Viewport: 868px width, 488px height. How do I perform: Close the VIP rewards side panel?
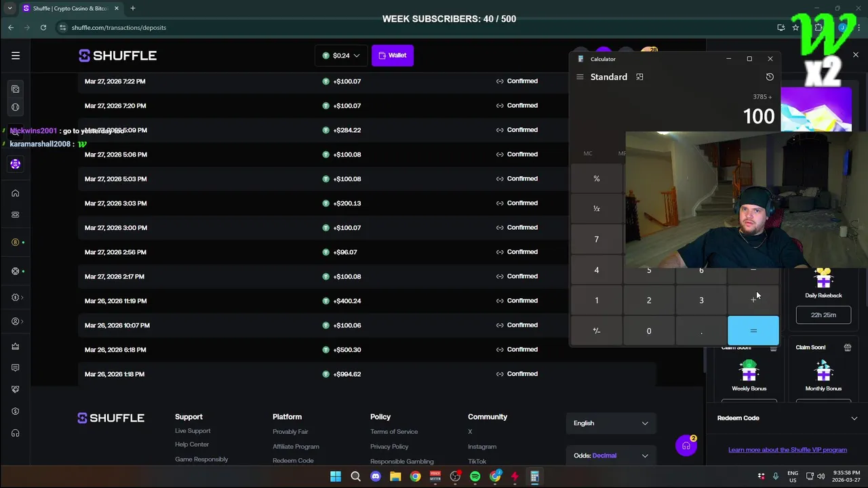coord(856,55)
